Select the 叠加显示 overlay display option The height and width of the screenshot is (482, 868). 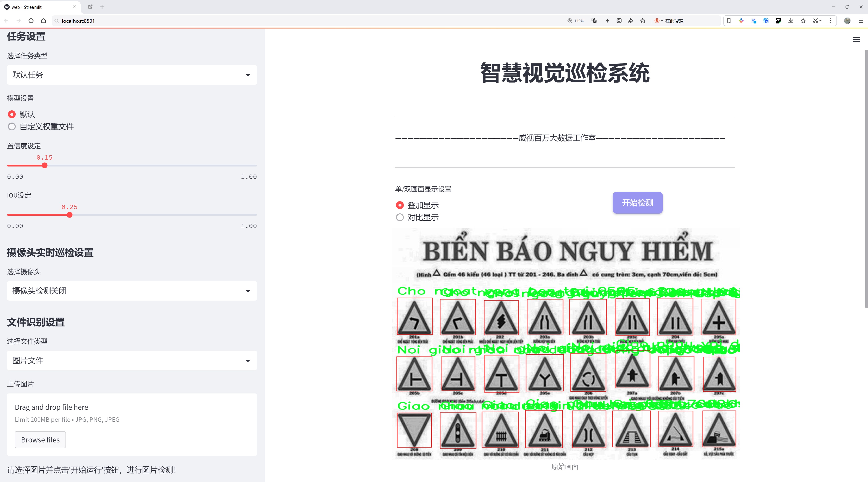400,205
